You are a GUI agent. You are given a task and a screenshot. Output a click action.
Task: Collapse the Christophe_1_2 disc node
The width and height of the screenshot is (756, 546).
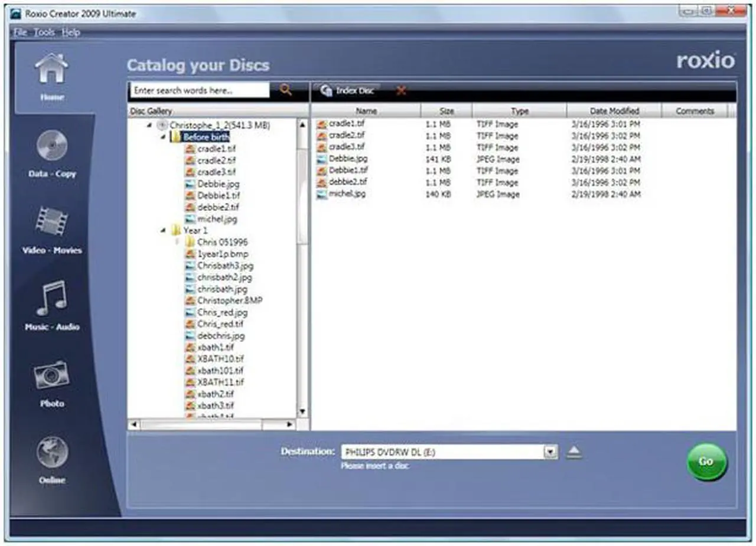[149, 125]
